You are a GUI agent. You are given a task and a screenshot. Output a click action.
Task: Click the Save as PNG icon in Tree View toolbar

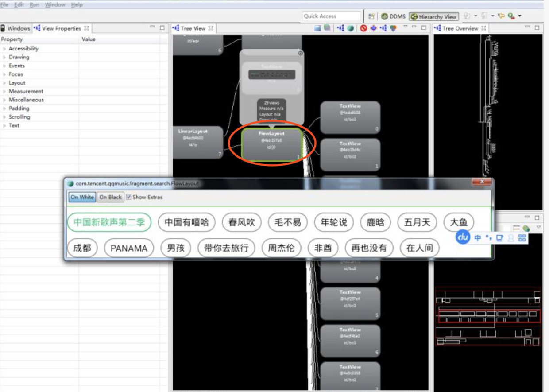(317, 28)
